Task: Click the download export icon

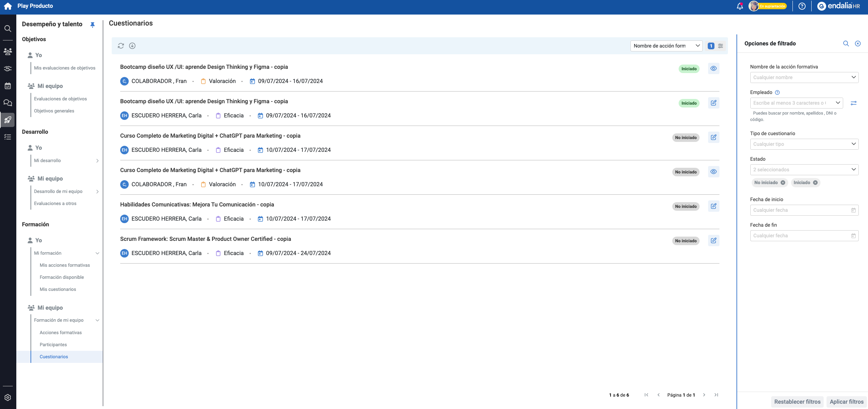Action: pos(132,46)
